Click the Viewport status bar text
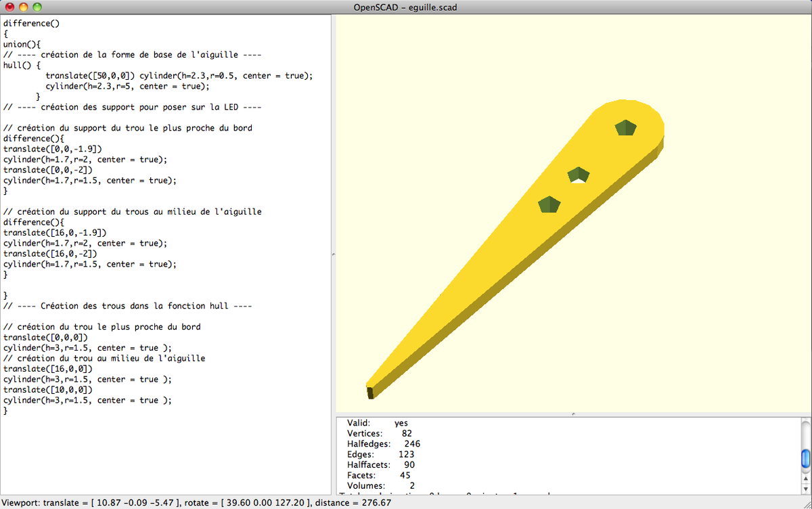812x509 pixels. [x=198, y=503]
